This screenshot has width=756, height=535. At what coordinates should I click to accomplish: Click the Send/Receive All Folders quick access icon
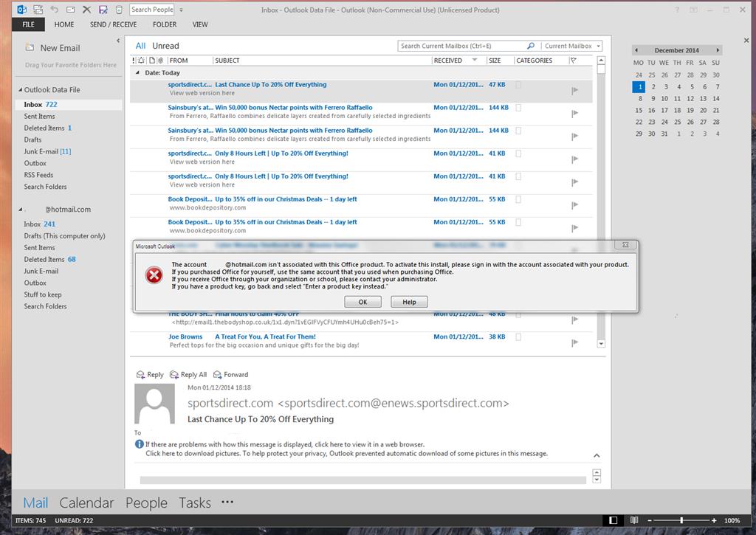pyautogui.click(x=38, y=9)
